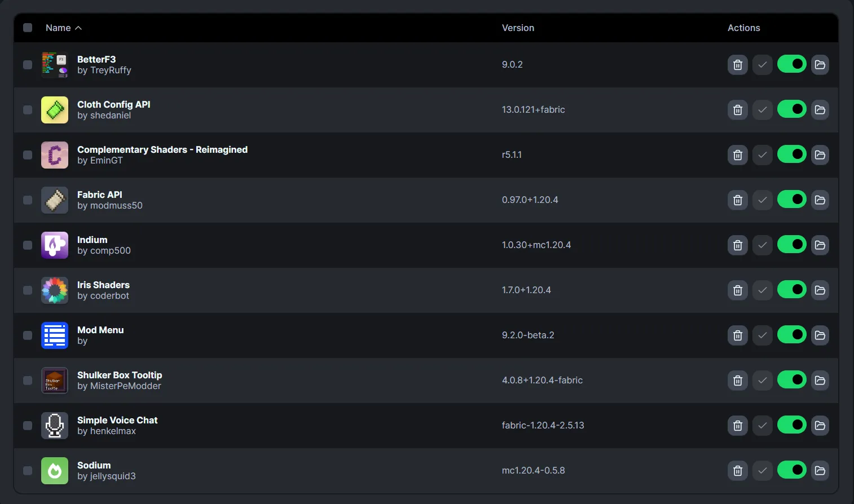The height and width of the screenshot is (504, 854).
Task: Disable the Indium mod toggle
Action: click(791, 245)
